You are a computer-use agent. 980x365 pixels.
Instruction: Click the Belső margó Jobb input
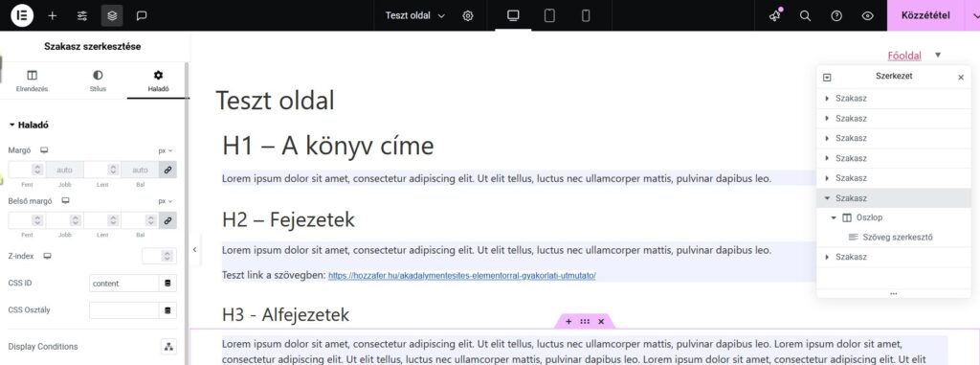64,220
